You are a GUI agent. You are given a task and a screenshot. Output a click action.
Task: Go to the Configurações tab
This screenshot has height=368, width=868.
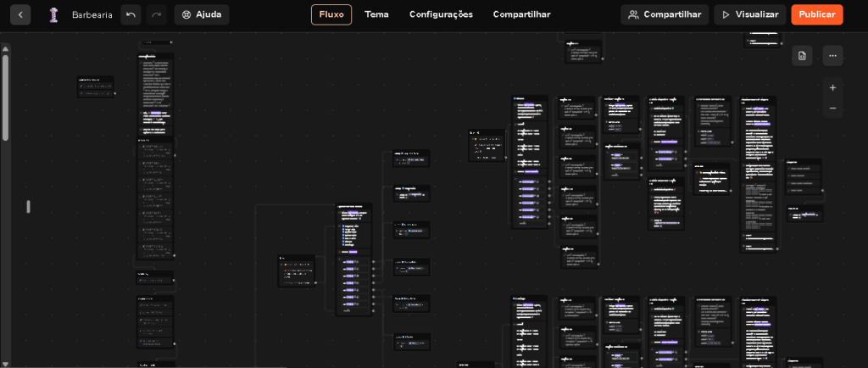(x=441, y=14)
